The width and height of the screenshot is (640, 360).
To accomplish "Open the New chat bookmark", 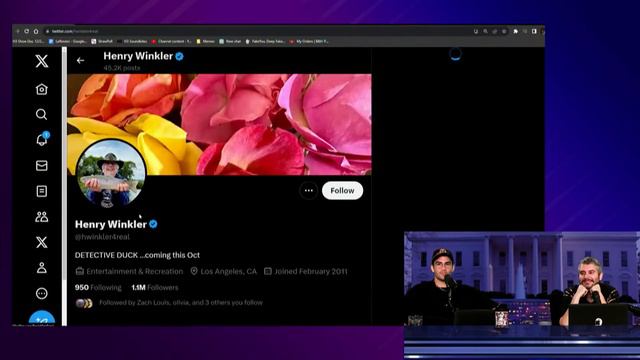I will click(230, 41).
